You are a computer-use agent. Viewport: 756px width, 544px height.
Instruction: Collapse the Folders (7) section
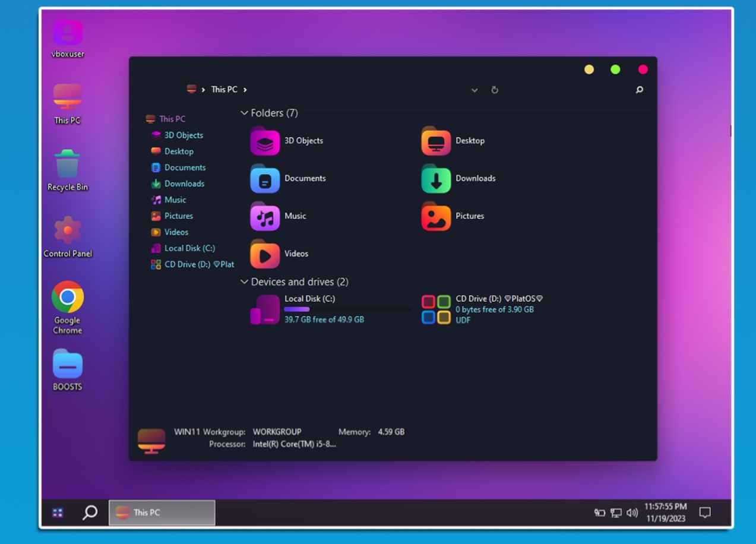click(244, 113)
